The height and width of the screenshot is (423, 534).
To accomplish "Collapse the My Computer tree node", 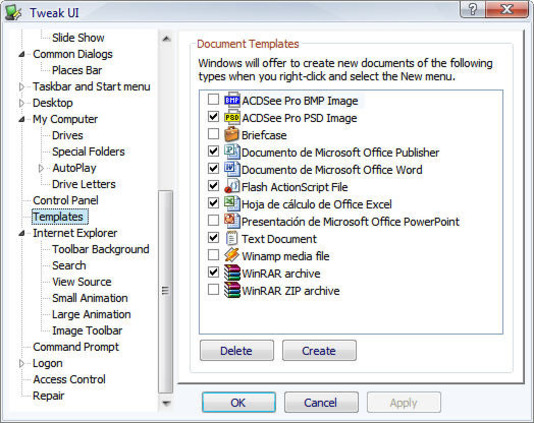I will point(21,119).
